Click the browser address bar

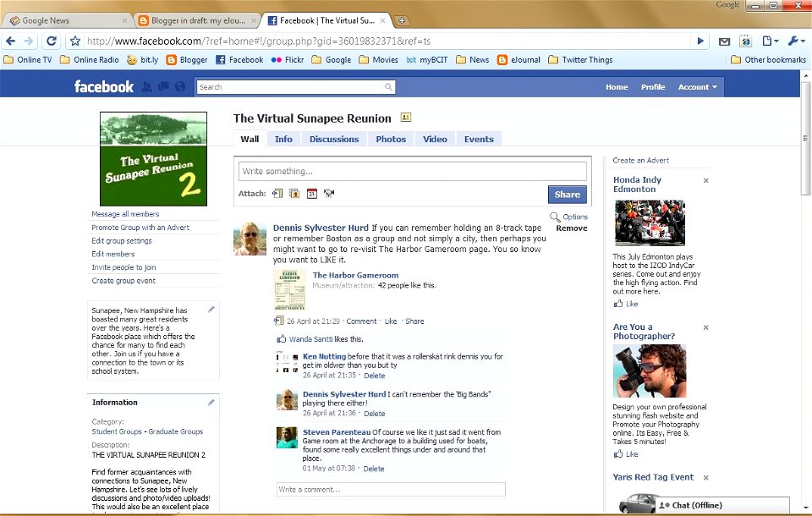[x=386, y=41]
